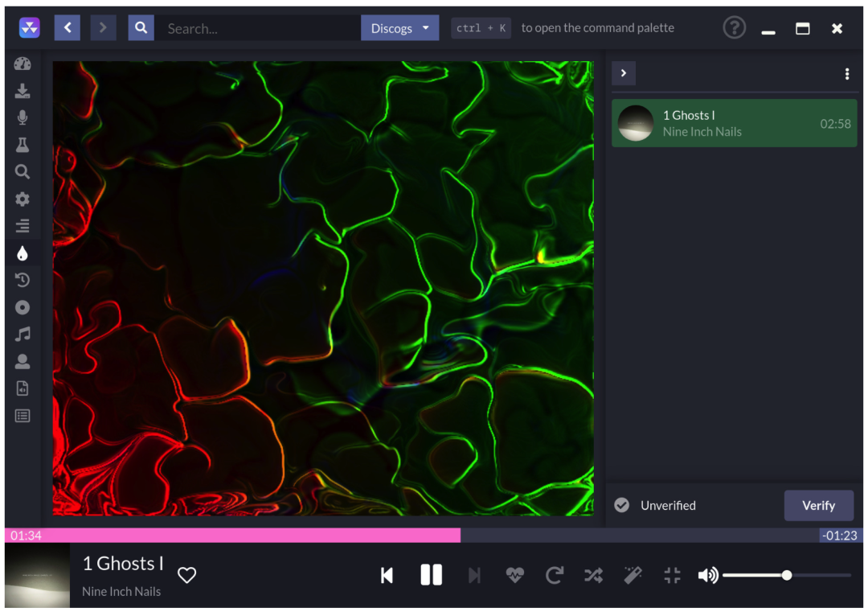868x612 pixels.
Task: Skip to the next track
Action: click(x=474, y=576)
